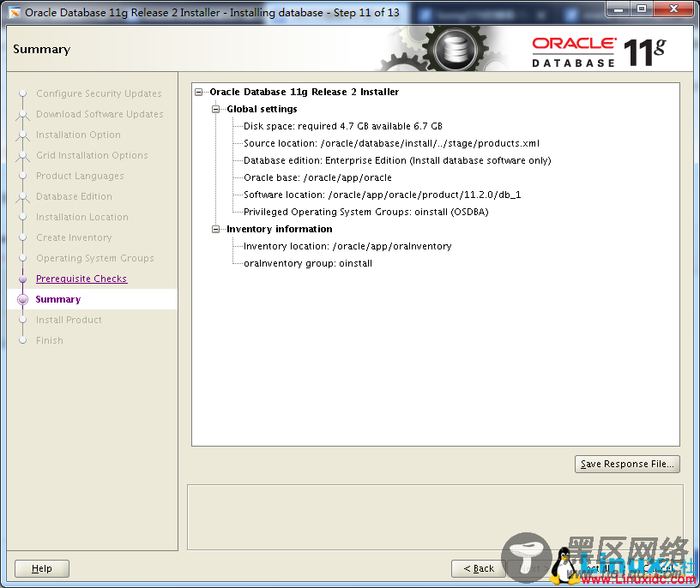700x588 pixels.
Task: Click the Oracle database gear logo
Action: (x=455, y=49)
